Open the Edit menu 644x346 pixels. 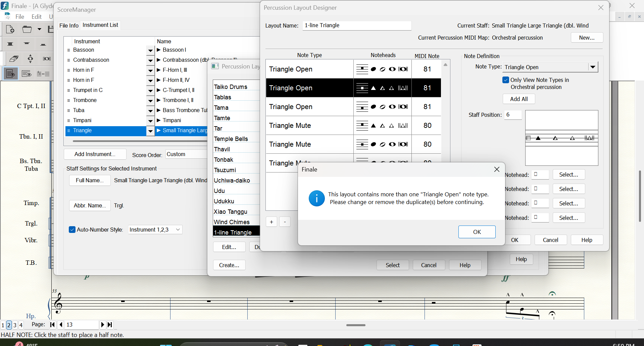(36, 16)
